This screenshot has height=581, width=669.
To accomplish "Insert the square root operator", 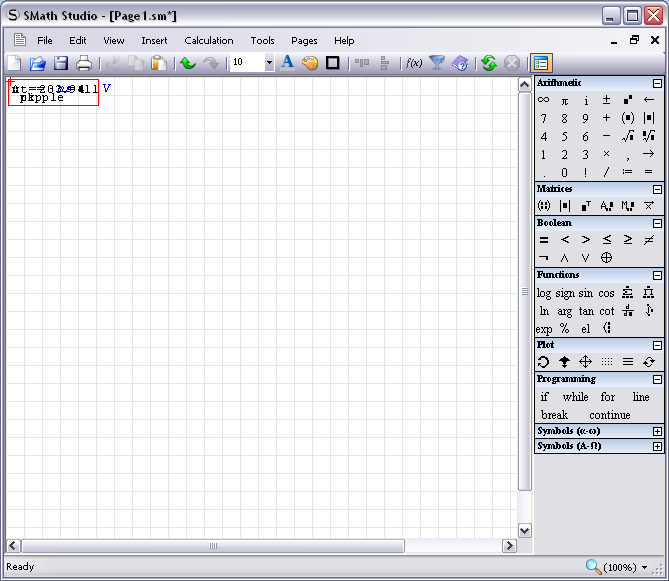I will pos(627,136).
